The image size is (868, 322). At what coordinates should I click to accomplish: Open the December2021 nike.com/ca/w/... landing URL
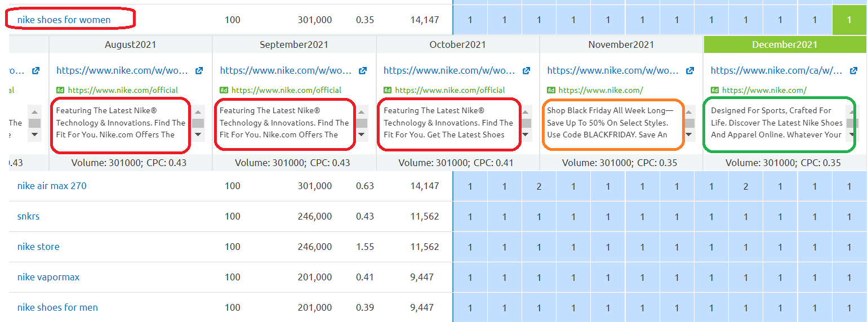tap(777, 71)
